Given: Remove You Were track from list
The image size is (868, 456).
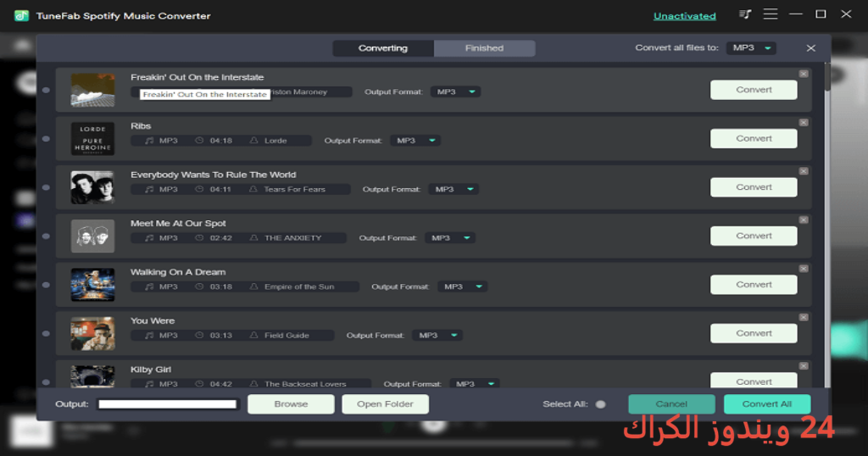Looking at the screenshot, I should (x=804, y=317).
